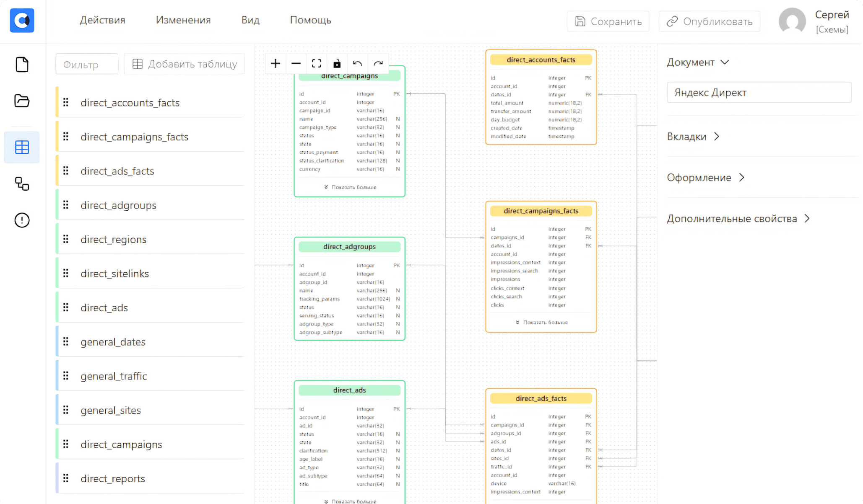Click the zoom in plus icon
Image resolution: width=863 pixels, height=504 pixels.
[x=276, y=64]
